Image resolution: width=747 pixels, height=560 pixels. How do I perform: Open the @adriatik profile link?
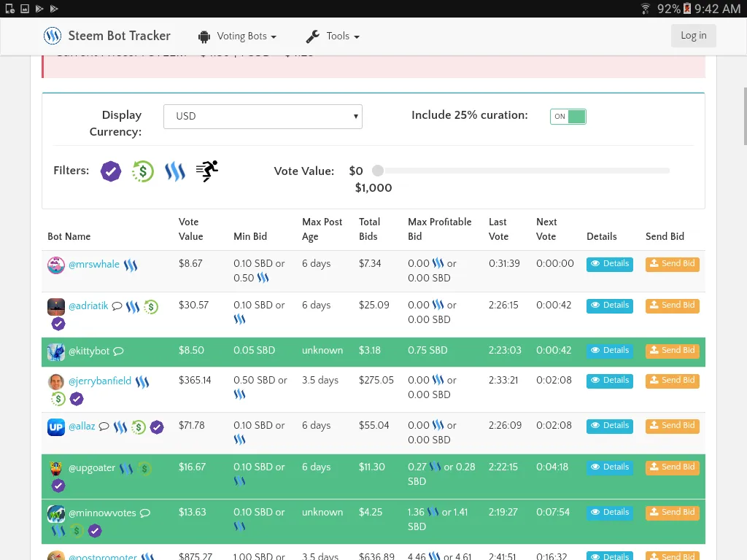point(88,306)
